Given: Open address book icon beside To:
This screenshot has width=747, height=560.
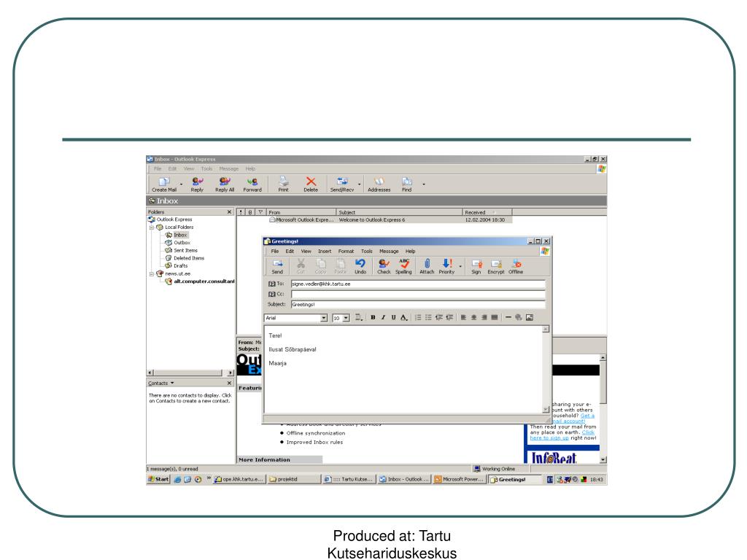Looking at the screenshot, I should [272, 284].
